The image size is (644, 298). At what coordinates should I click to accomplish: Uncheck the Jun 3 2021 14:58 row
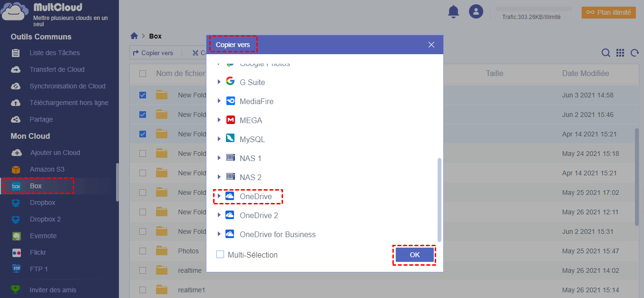143,95
